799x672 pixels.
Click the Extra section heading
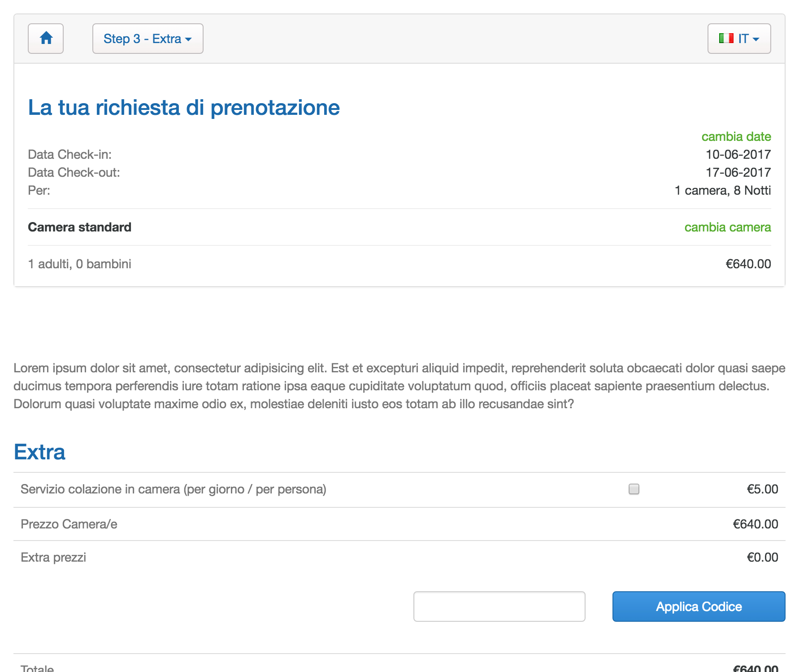39,452
